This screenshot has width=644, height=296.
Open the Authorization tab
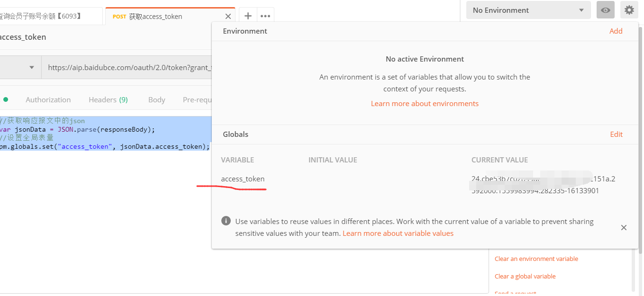pyautogui.click(x=48, y=99)
